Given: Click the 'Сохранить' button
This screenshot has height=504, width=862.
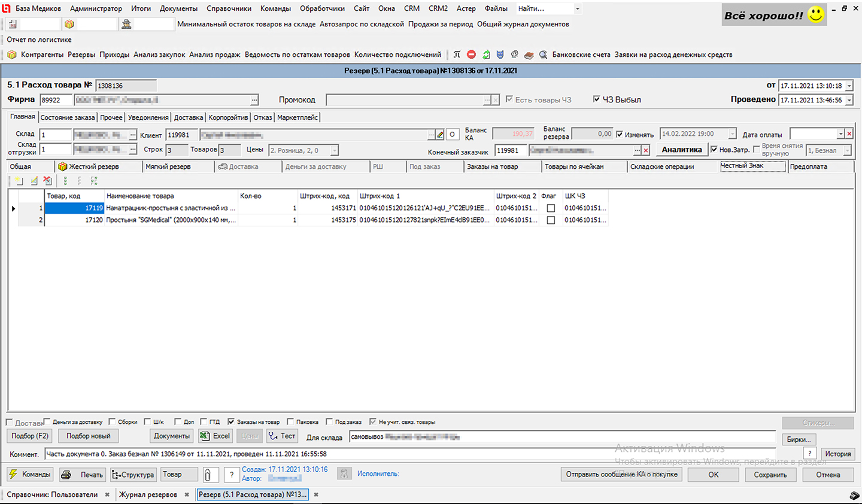Looking at the screenshot, I should [x=770, y=475].
